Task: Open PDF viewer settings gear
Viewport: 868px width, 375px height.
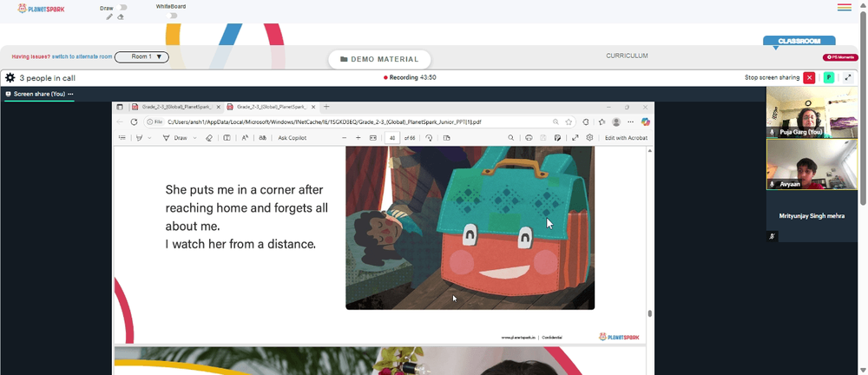Action: (x=589, y=138)
